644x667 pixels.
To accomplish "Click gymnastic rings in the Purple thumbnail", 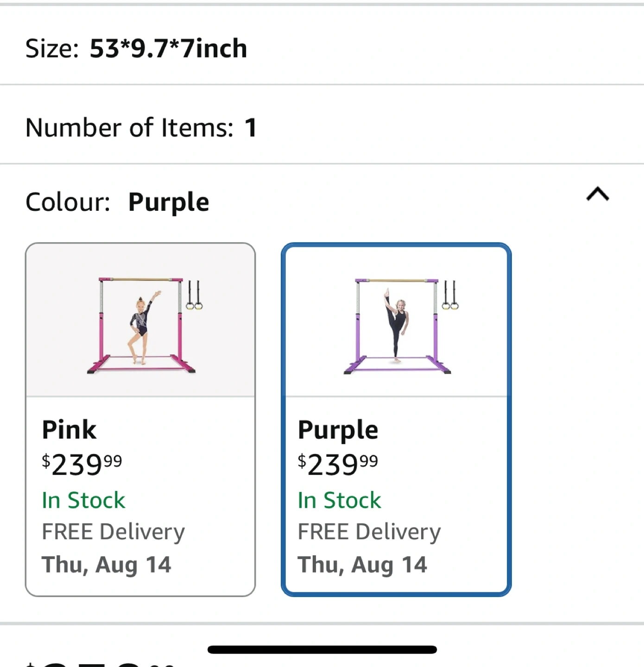I will click(450, 296).
